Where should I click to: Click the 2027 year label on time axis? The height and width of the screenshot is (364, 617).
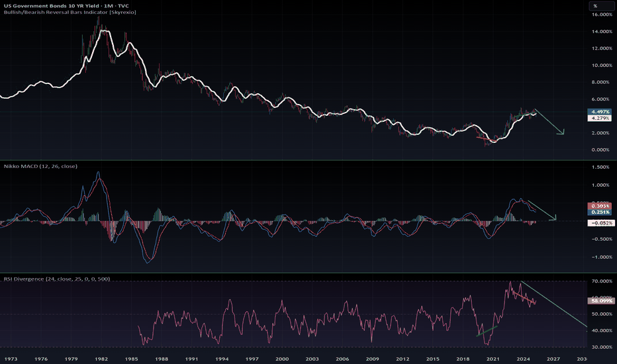tap(553, 359)
